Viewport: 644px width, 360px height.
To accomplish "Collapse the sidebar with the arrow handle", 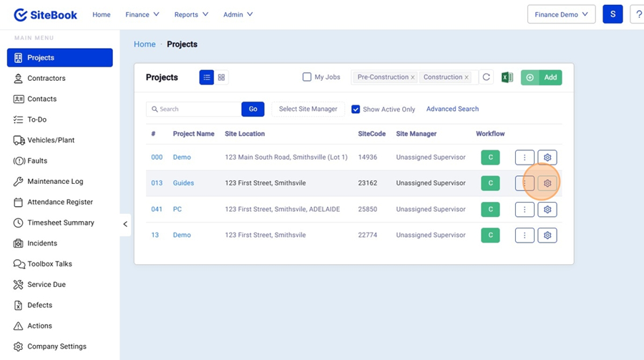I will [125, 224].
